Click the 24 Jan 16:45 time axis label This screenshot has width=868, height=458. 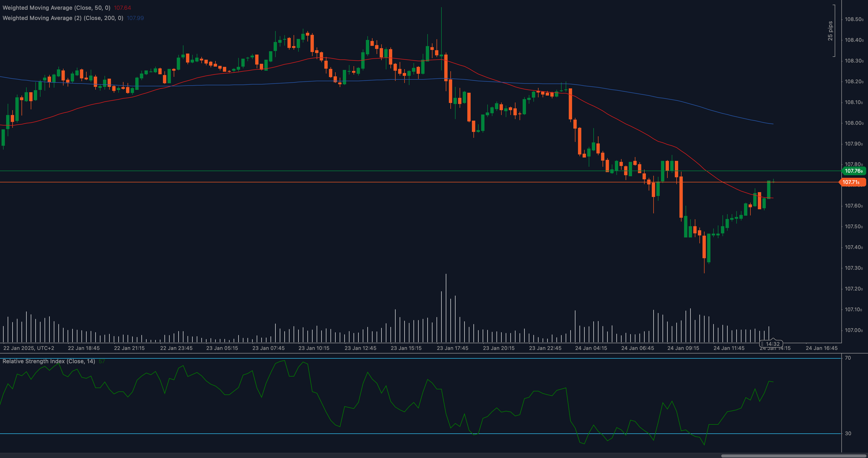(x=821, y=348)
